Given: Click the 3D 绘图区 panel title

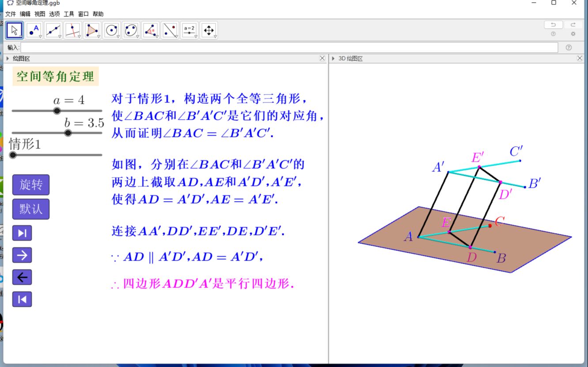Looking at the screenshot, I should (350, 58).
